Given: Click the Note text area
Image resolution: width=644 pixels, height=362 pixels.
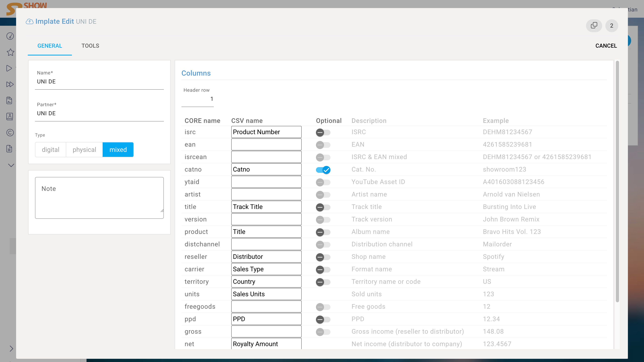Looking at the screenshot, I should [x=99, y=198].
